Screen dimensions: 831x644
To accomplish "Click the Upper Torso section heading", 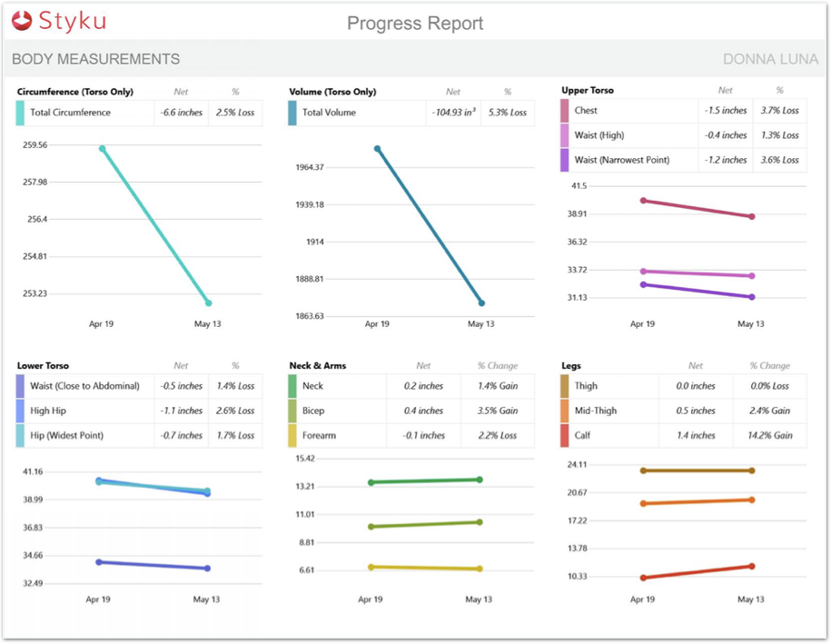I will pos(588,90).
